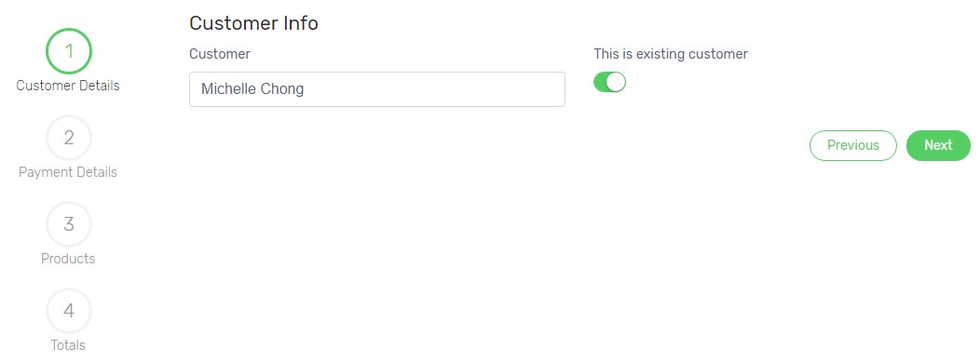Open the Customer Details step label

tap(68, 87)
